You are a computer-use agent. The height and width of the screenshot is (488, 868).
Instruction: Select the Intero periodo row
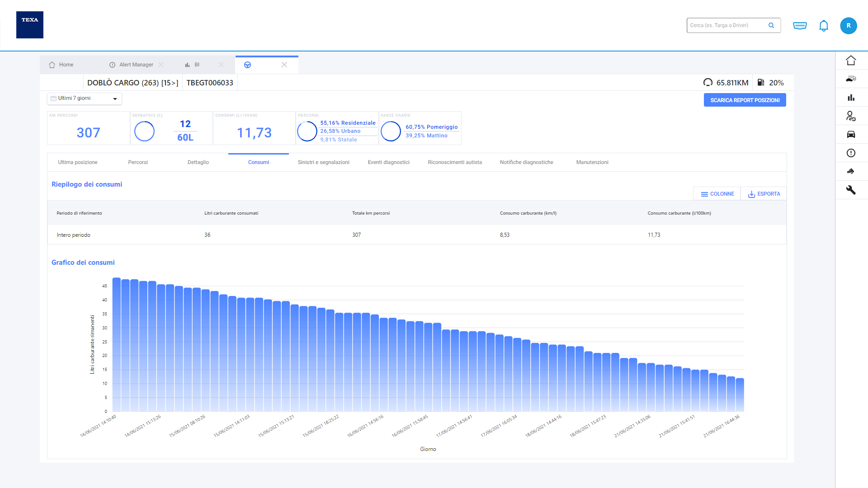(417, 235)
